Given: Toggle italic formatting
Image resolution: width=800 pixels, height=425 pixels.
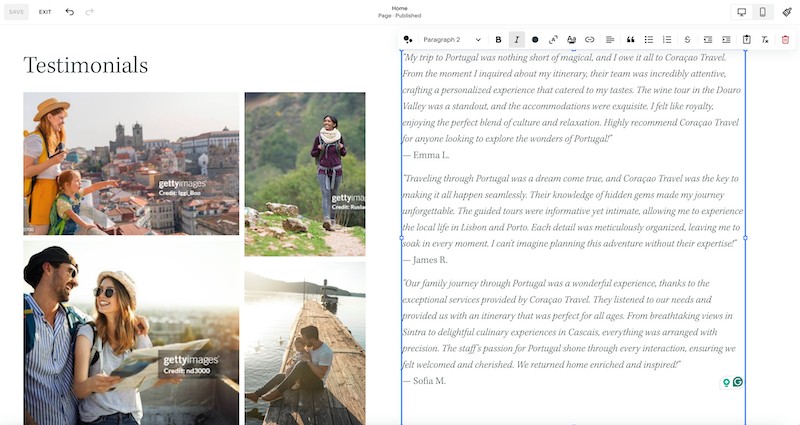Looking at the screenshot, I should coord(516,39).
